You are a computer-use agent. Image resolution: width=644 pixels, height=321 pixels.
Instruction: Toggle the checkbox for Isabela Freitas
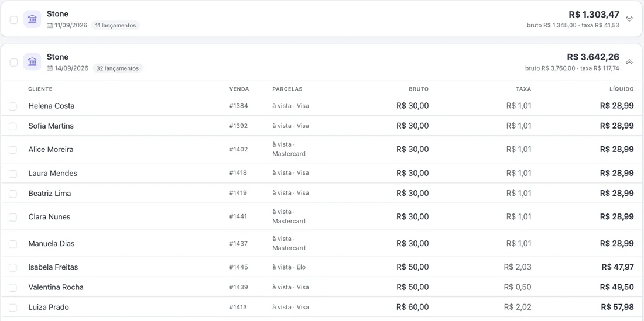[x=13, y=267]
